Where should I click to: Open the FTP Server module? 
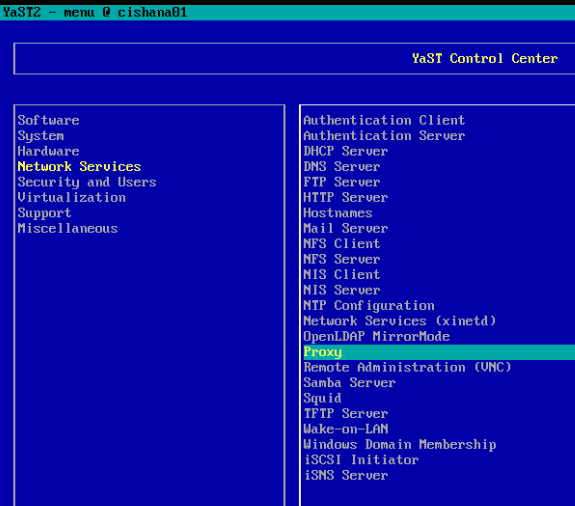[341, 182]
